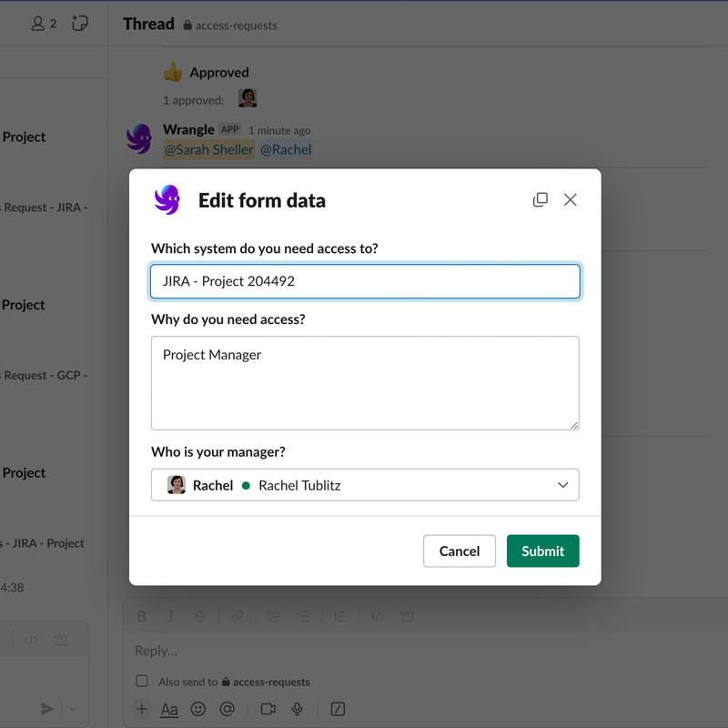728x728 pixels.
Task: Edit the 'Why do you need access?' text area
Action: pos(365,383)
